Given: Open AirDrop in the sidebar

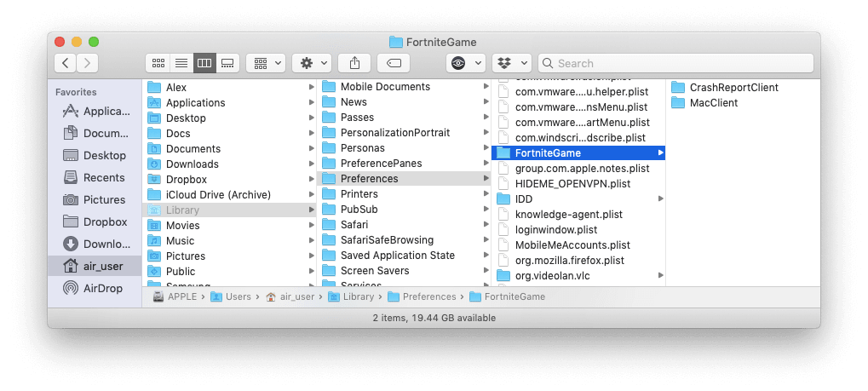Looking at the screenshot, I should pyautogui.click(x=95, y=289).
